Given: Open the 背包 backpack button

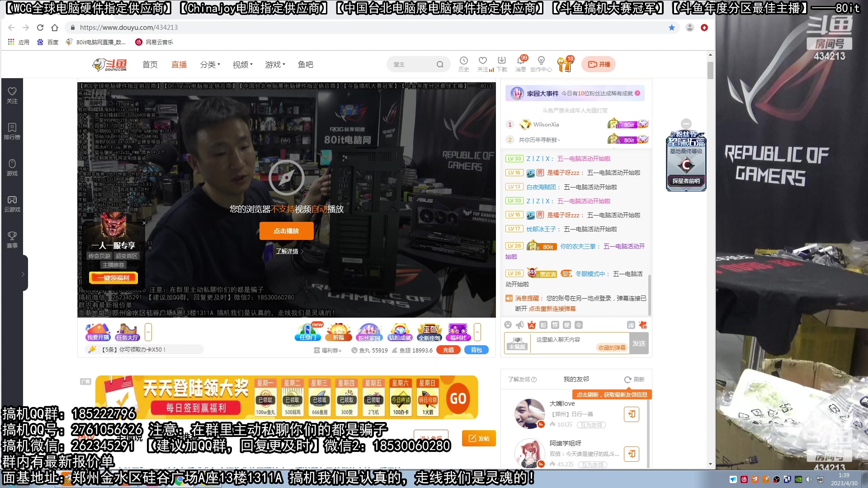Looking at the screenshot, I should coord(476,350).
